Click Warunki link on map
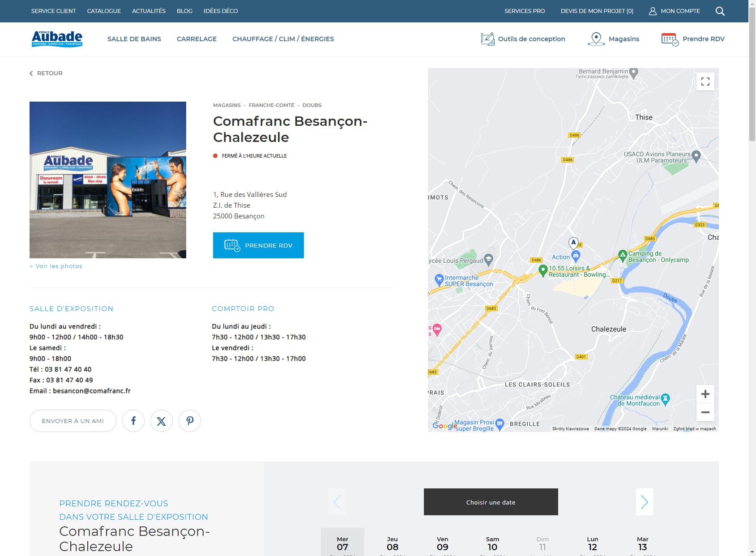756x556 pixels. pyautogui.click(x=660, y=429)
